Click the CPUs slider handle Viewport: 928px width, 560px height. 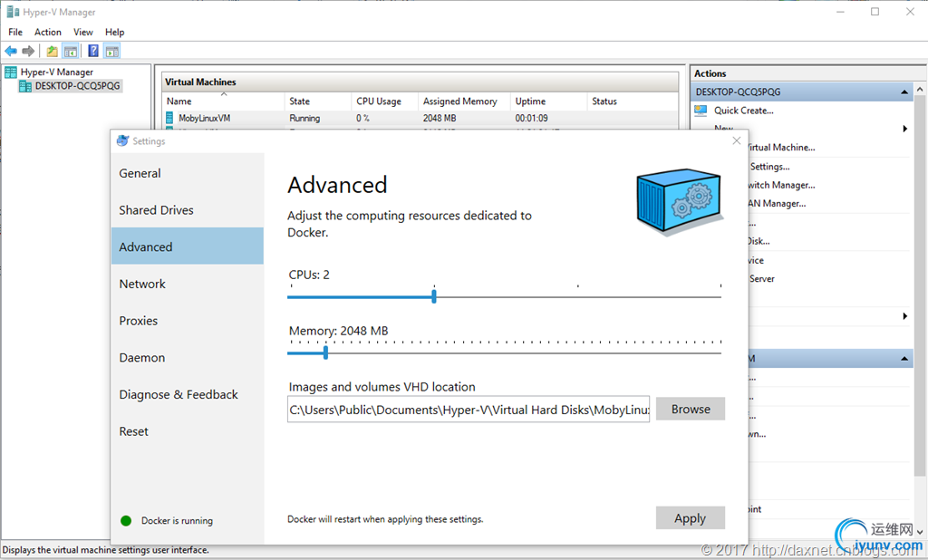click(x=434, y=296)
